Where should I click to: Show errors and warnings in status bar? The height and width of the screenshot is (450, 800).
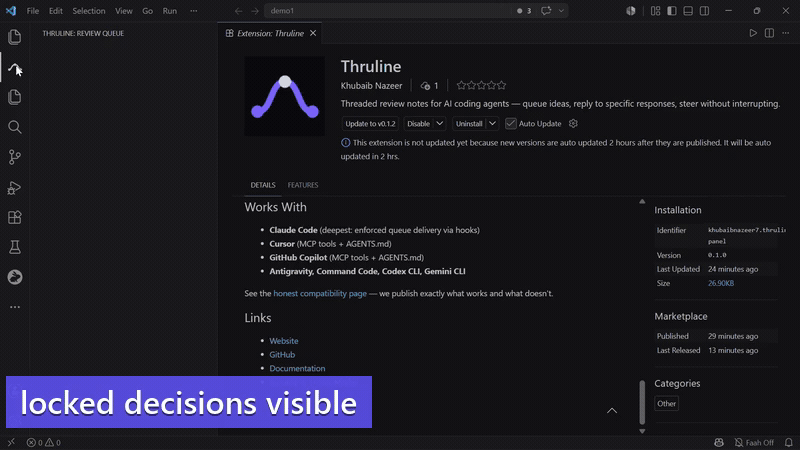pos(43,442)
